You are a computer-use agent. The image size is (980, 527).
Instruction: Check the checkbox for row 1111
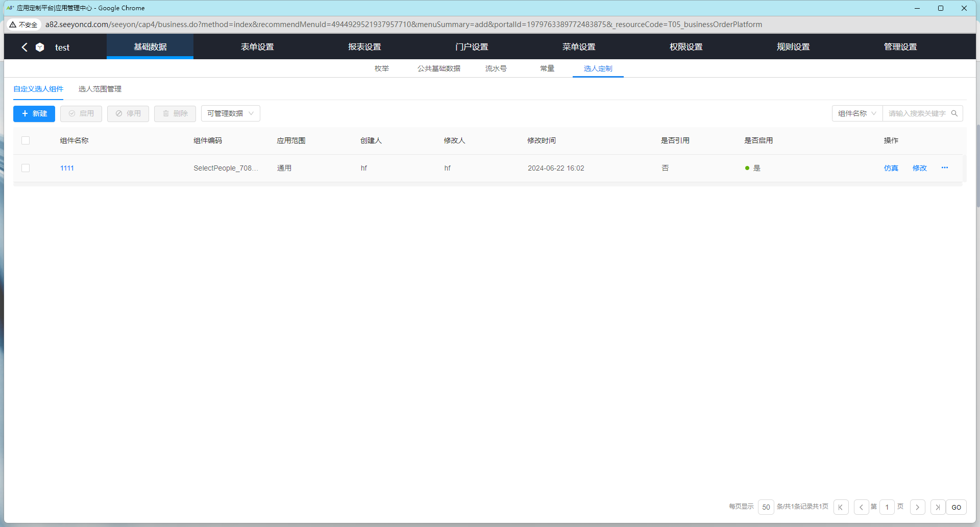click(x=26, y=168)
